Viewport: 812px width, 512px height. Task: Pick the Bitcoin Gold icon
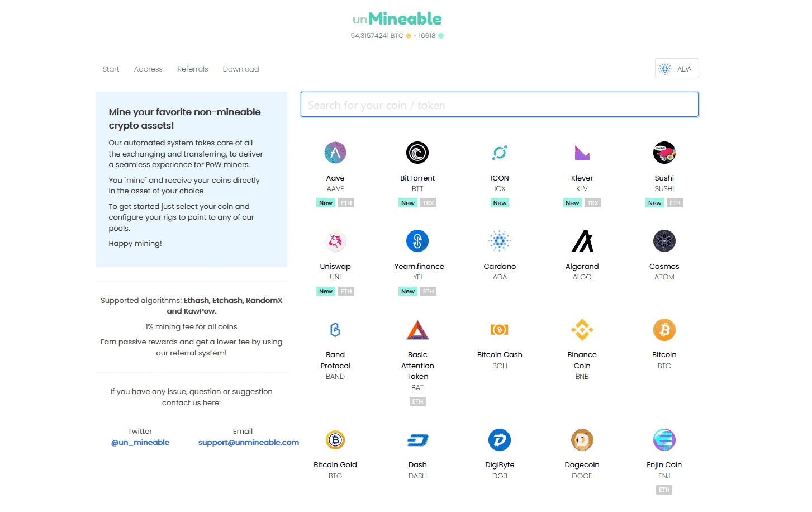335,440
